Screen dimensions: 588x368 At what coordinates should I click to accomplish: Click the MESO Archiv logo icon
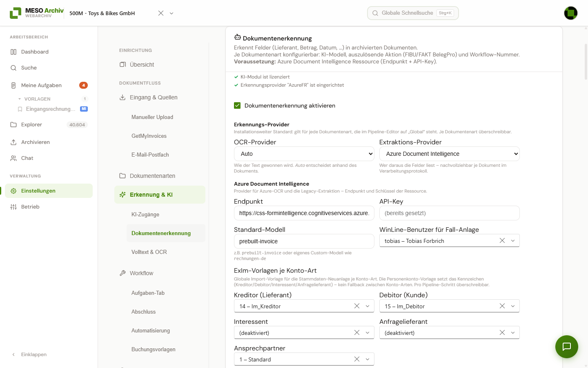[x=16, y=13]
